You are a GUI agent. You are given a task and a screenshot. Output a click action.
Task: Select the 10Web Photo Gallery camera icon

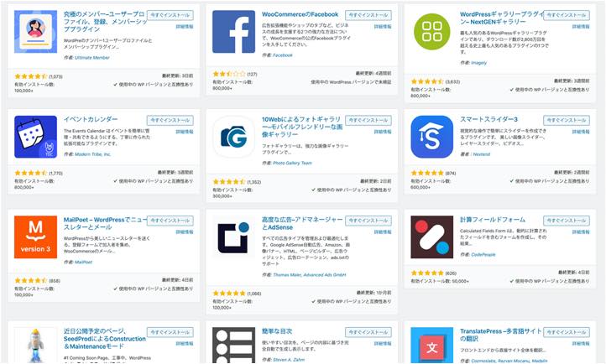pos(234,137)
